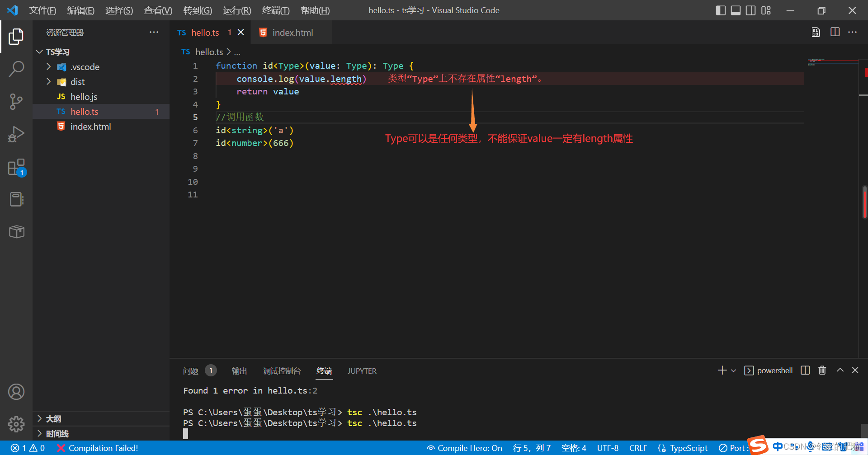Kill terminal with trash icon
This screenshot has height=455, width=868.
pyautogui.click(x=822, y=371)
